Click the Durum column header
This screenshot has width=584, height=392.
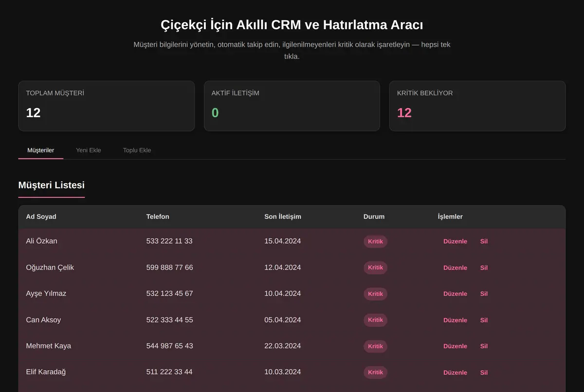[x=374, y=216]
